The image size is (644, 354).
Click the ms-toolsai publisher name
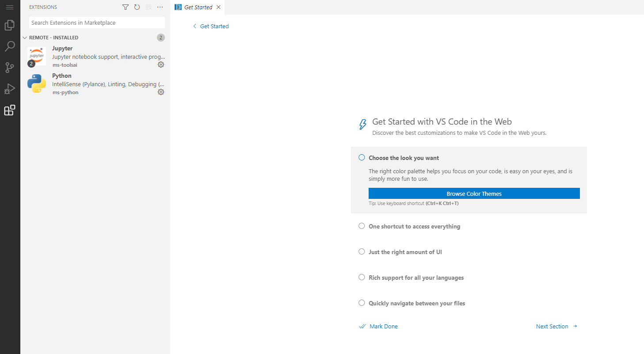[x=65, y=65]
